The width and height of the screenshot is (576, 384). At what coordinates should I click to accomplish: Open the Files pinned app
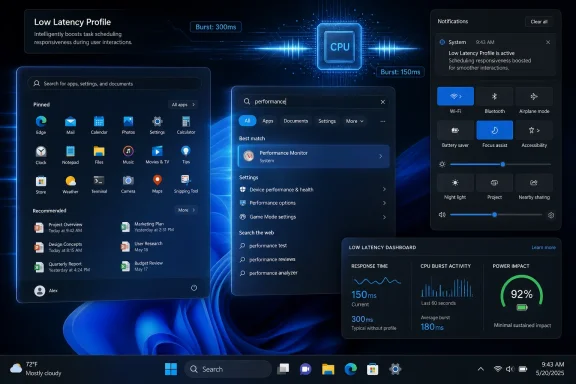(x=99, y=154)
